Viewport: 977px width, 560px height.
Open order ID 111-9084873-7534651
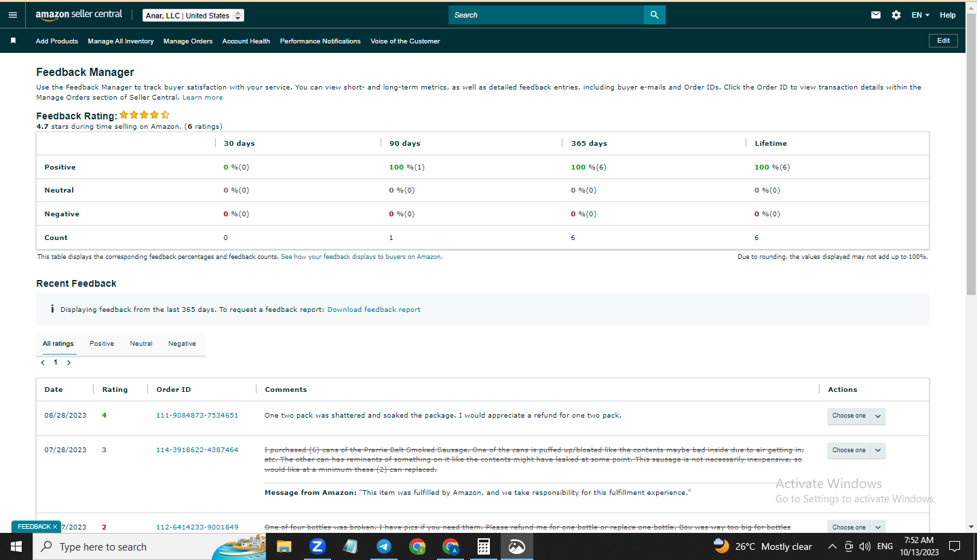(197, 416)
